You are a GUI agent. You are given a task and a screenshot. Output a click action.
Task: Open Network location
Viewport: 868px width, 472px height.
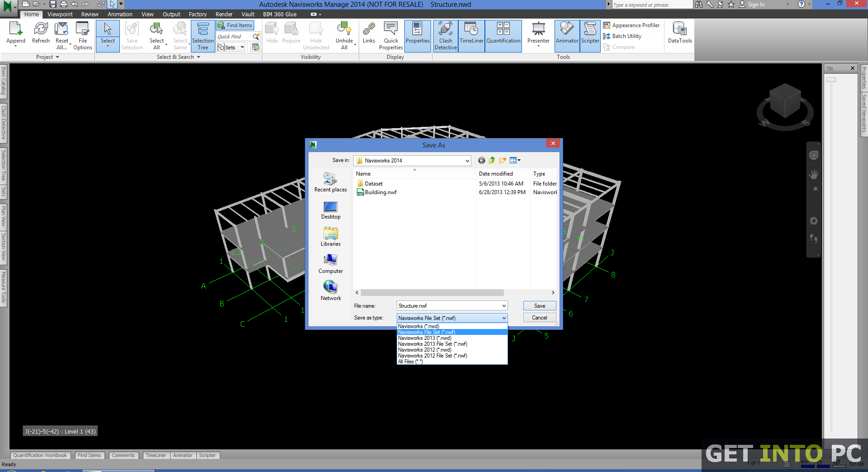pyautogui.click(x=331, y=291)
